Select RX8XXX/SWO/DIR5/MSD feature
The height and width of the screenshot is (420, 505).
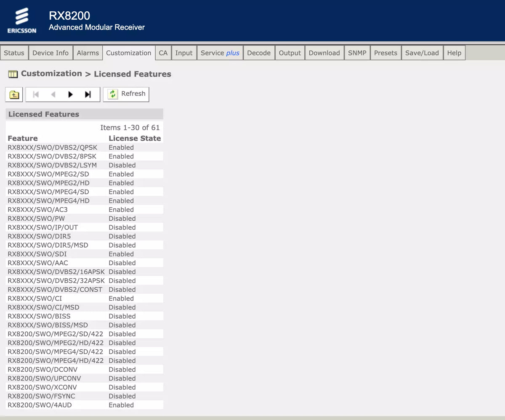(48, 245)
